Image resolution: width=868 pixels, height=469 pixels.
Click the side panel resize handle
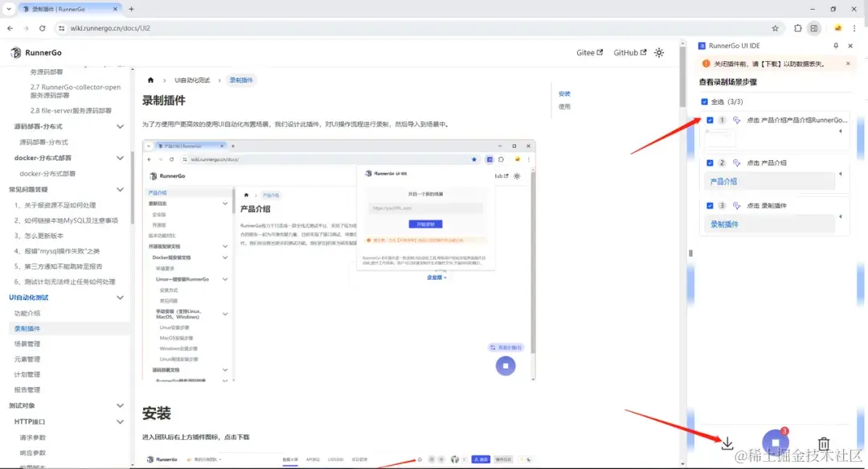(x=690, y=253)
